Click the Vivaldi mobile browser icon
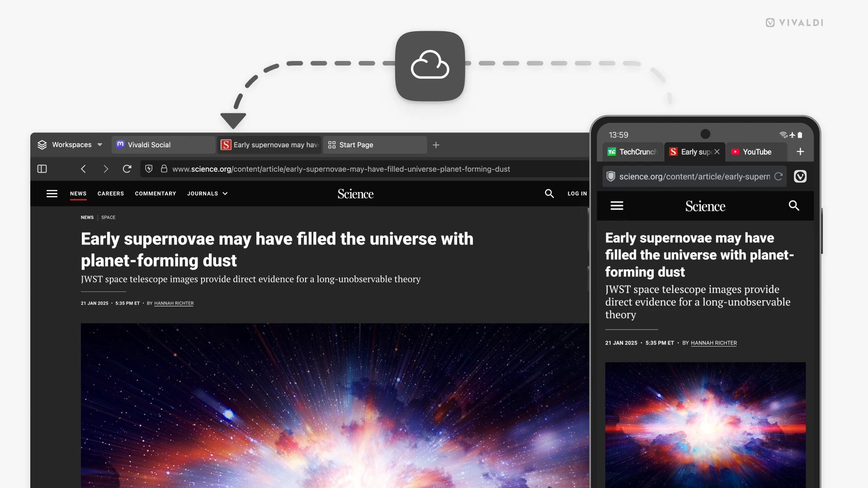The width and height of the screenshot is (868, 488). point(800,176)
